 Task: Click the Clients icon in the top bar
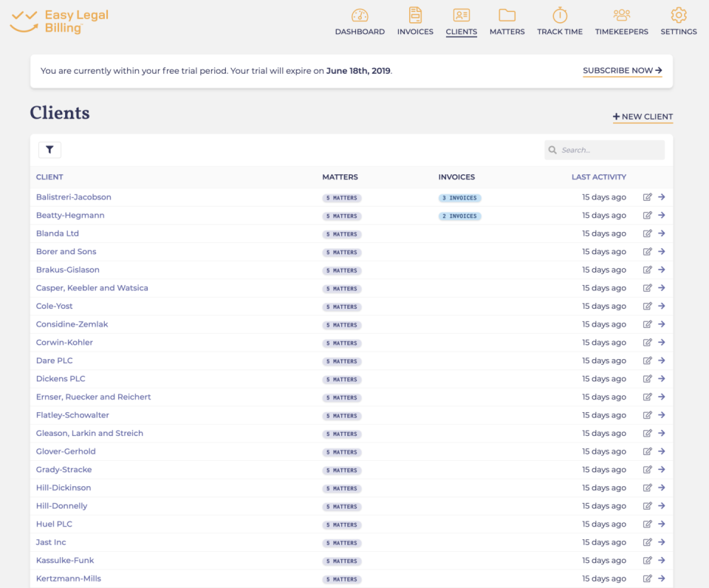tap(461, 21)
